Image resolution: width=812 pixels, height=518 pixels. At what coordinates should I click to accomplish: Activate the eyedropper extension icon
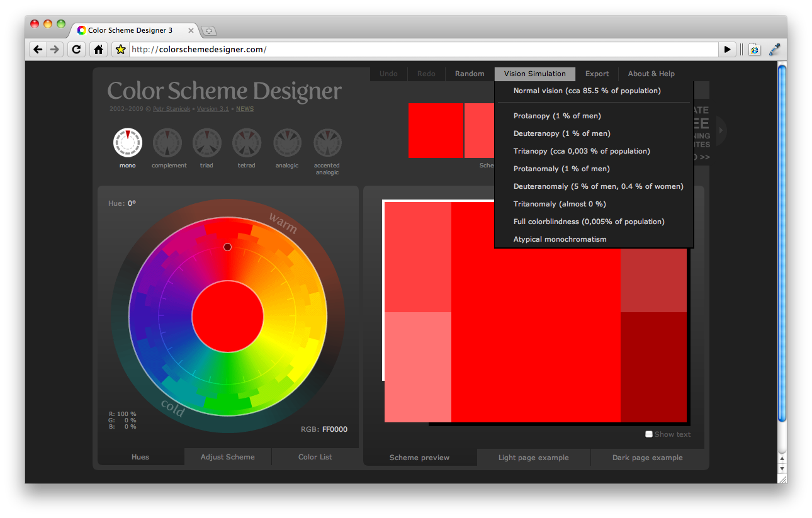[x=775, y=49]
